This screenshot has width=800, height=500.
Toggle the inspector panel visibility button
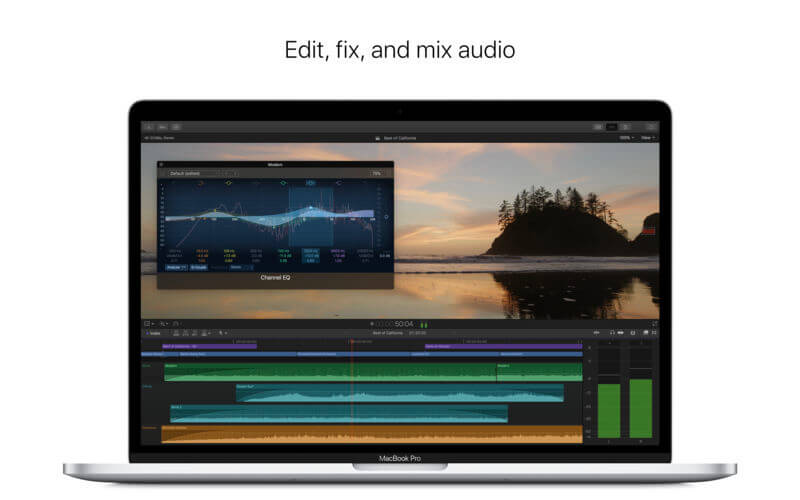(625, 127)
